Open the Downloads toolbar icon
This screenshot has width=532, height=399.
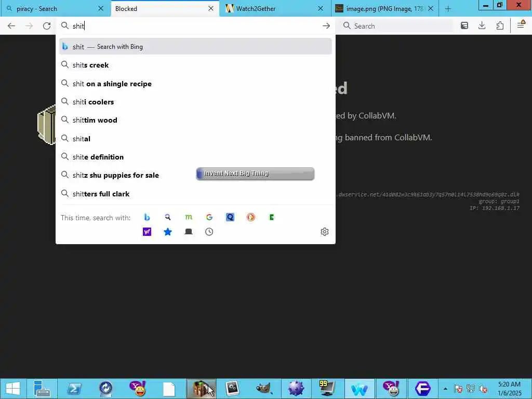tap(482, 26)
